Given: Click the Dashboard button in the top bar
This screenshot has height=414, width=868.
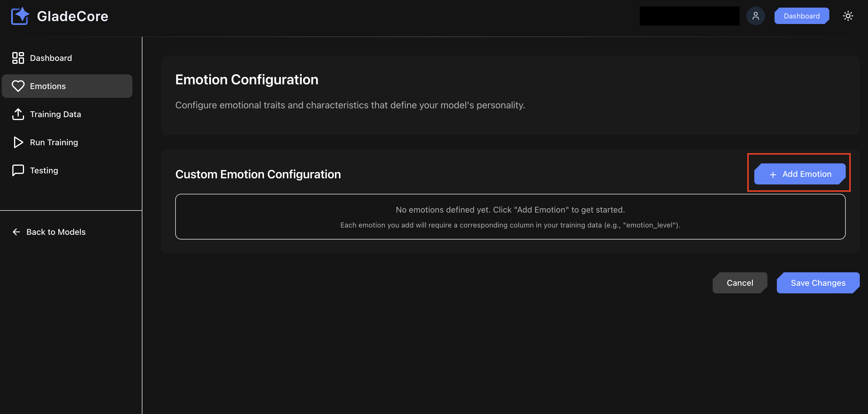Looking at the screenshot, I should (x=801, y=16).
